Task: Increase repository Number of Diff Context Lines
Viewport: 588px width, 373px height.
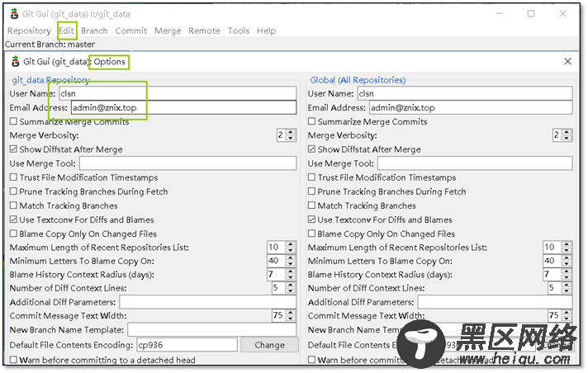Action: [291, 285]
